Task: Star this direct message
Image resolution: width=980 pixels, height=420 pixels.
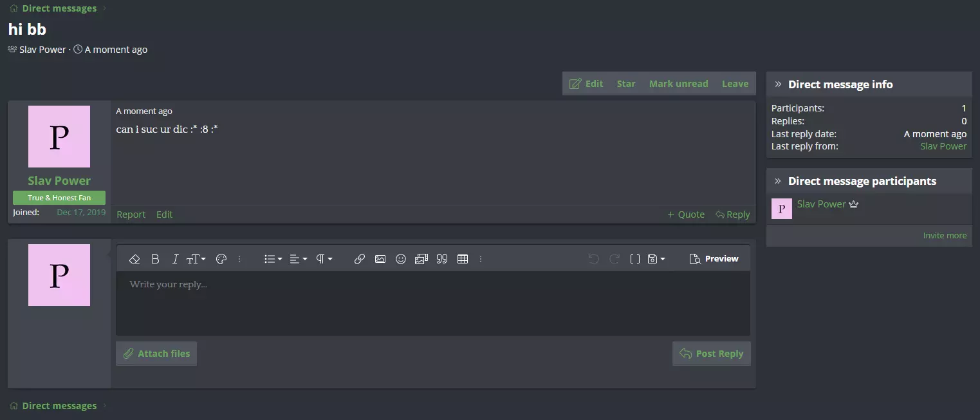Action: [x=626, y=84]
